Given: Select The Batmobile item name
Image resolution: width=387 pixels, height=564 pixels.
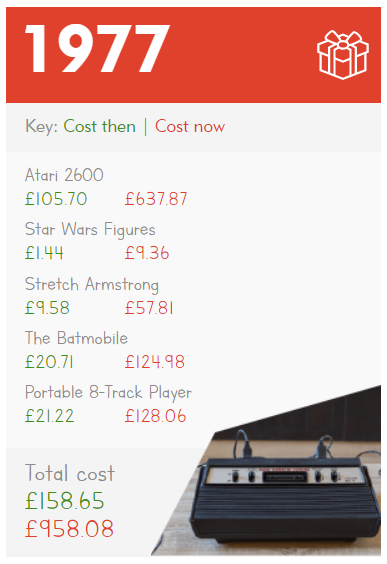Looking at the screenshot, I should (x=76, y=338).
